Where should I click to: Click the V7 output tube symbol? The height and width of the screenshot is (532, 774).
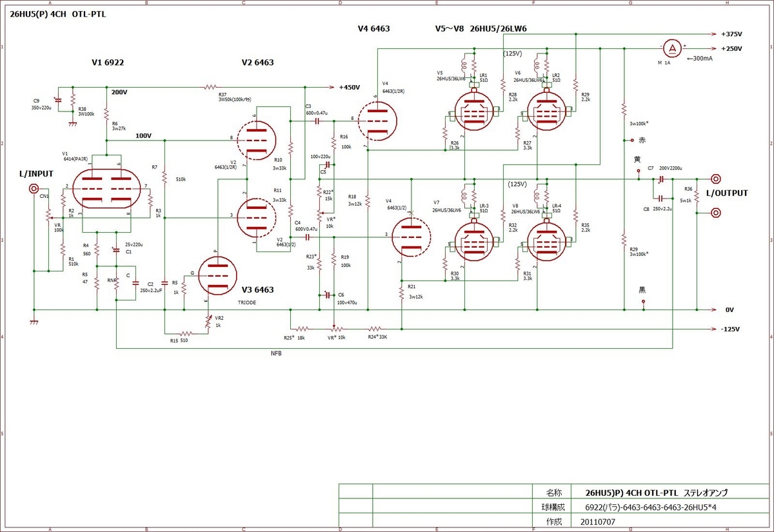coord(474,241)
